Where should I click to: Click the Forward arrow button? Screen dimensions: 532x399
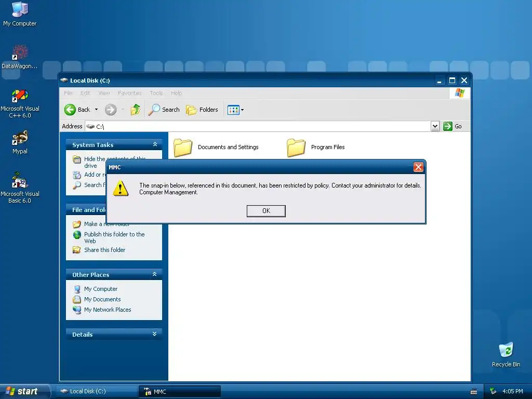coord(111,110)
